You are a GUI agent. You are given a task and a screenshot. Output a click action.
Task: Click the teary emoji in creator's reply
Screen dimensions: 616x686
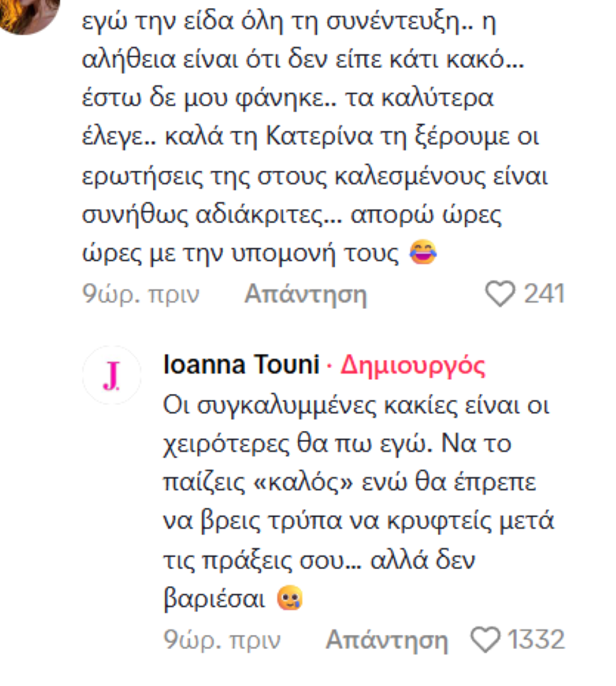(289, 599)
